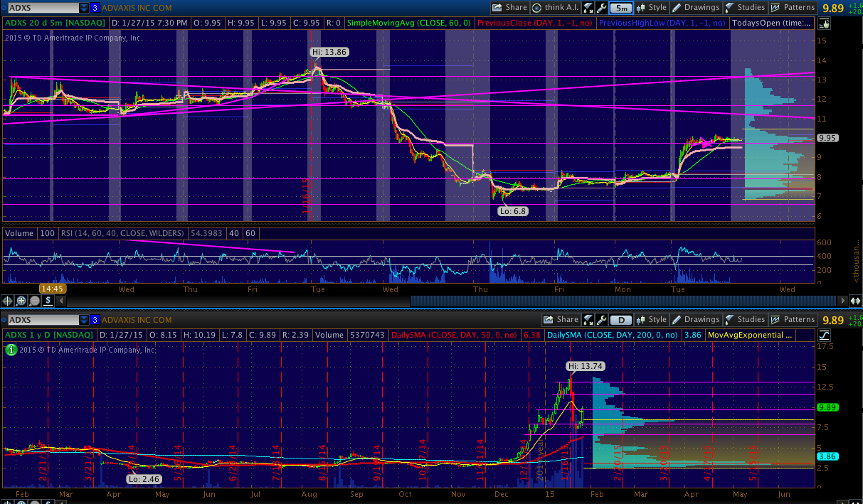863x504 pixels.
Task: Open the wrench settings in lower chart
Action: point(602,320)
